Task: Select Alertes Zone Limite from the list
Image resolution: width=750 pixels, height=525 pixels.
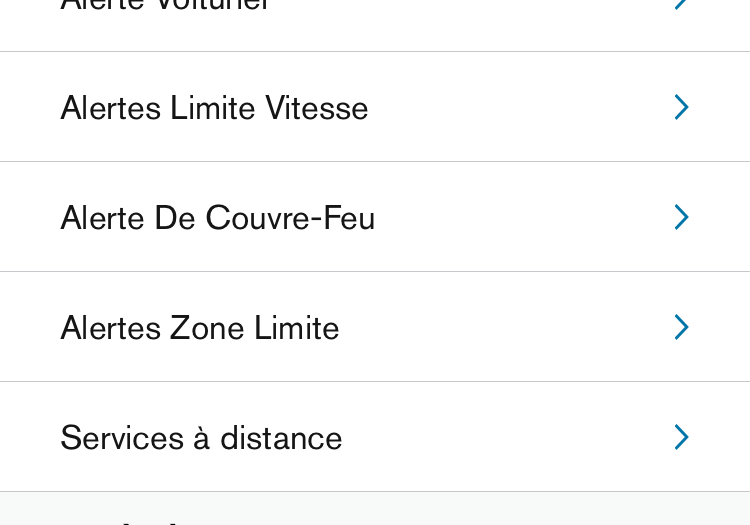Action: tap(375, 327)
